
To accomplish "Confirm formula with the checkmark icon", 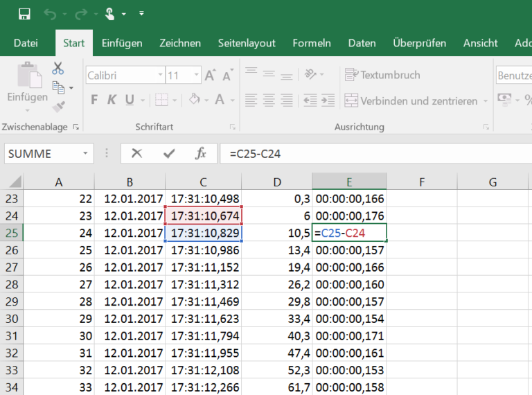I will coord(169,154).
